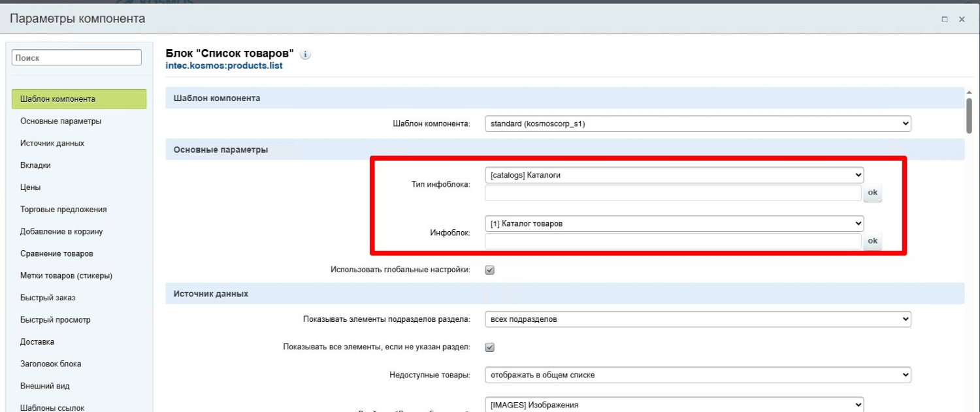Open 'Шаблон компонента' dropdown
Viewport: 980px width, 412px height.
tap(697, 123)
